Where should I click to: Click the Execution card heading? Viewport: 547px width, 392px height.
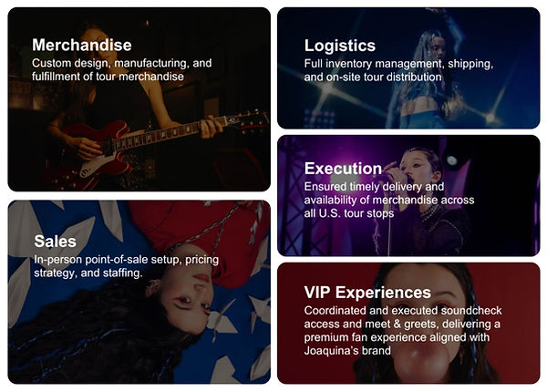(x=343, y=169)
